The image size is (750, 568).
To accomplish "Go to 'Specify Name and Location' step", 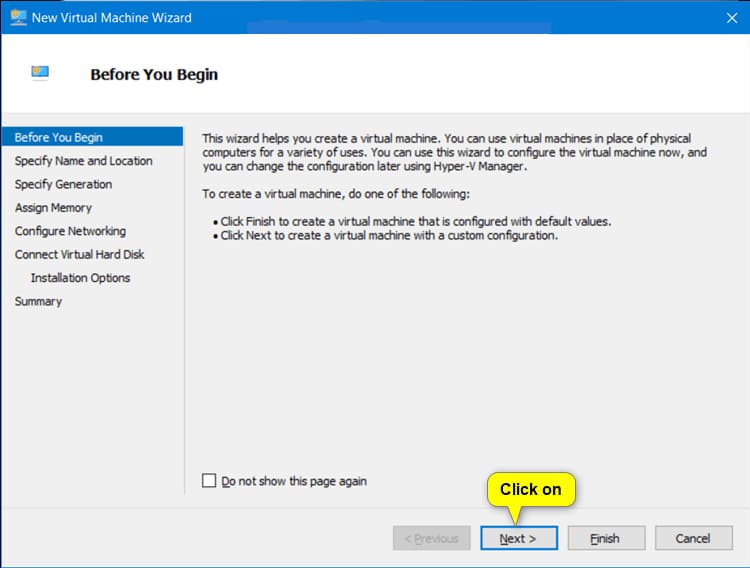I will (x=84, y=161).
